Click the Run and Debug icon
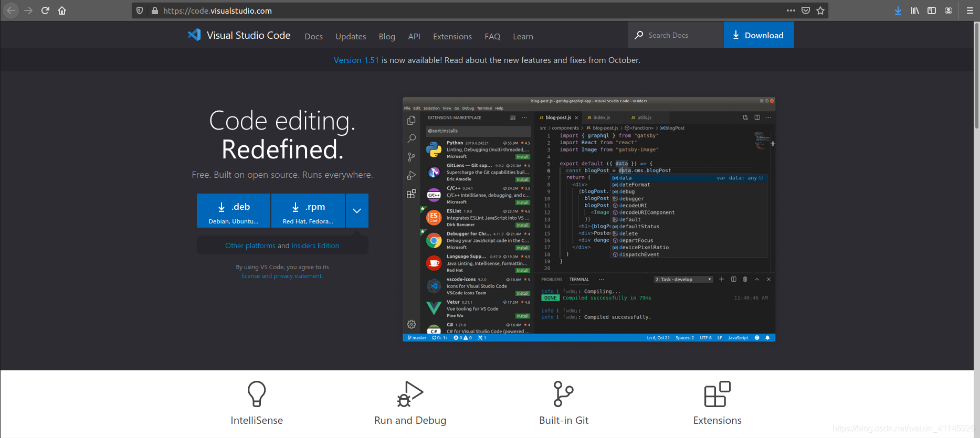The height and width of the screenshot is (438, 980). coord(410,394)
